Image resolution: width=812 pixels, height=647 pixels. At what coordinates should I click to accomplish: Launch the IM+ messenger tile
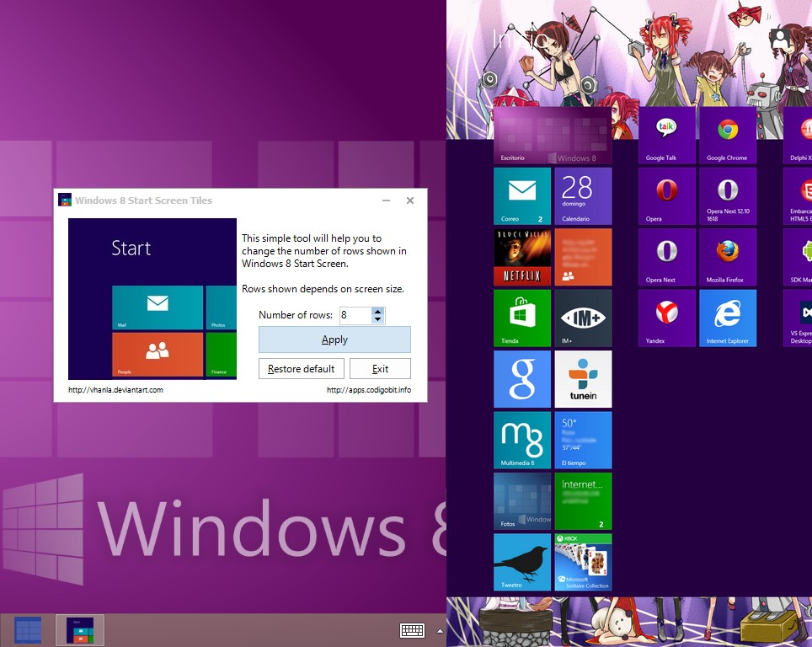[583, 318]
